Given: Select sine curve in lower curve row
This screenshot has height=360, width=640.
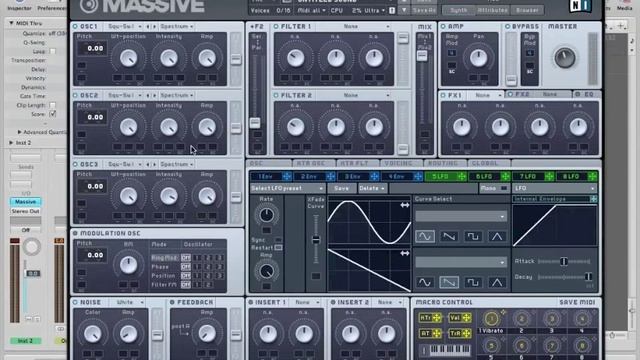Looking at the screenshot, I should [x=425, y=282].
